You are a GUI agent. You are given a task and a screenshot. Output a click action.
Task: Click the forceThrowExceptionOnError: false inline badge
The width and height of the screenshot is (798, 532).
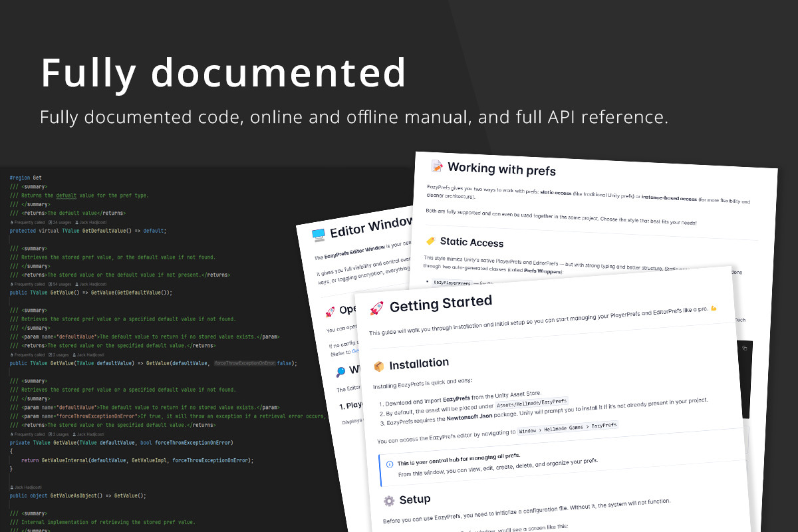point(244,364)
